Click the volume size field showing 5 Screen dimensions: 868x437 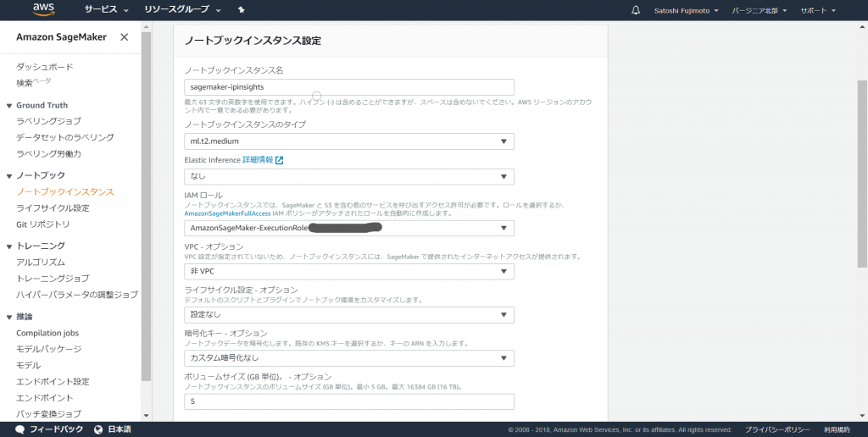pyautogui.click(x=348, y=401)
